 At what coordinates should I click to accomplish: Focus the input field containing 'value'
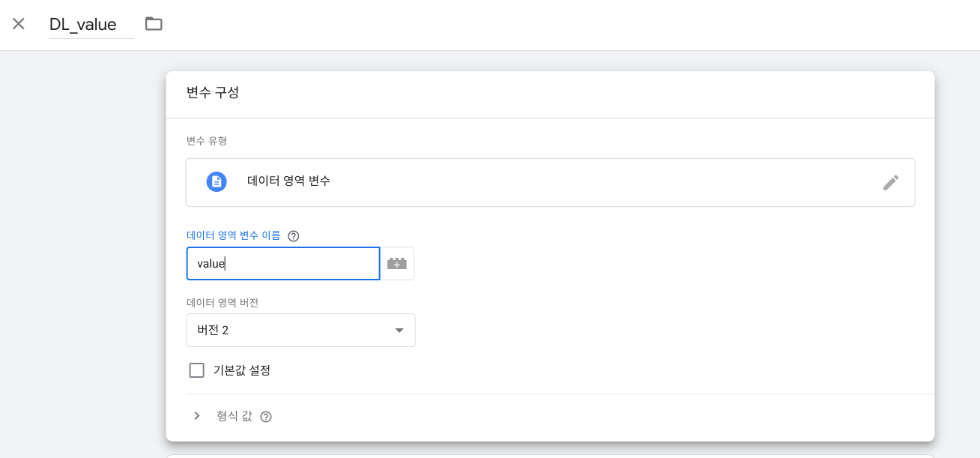point(282,264)
